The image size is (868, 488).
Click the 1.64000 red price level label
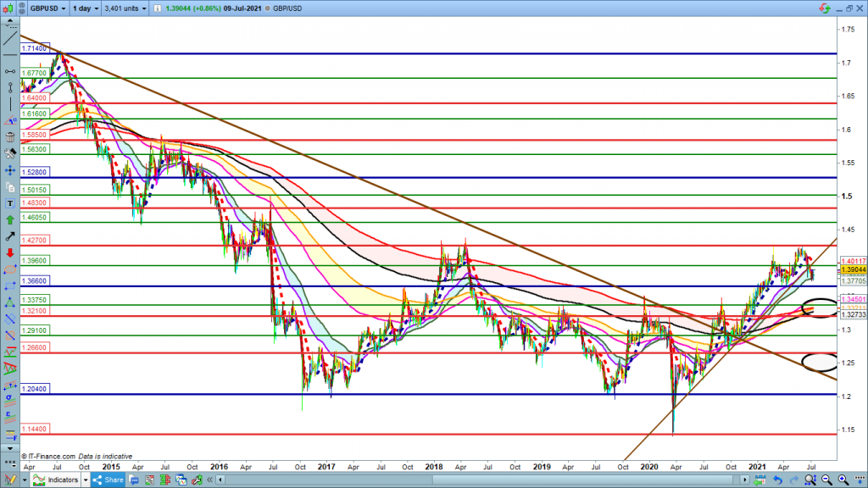[x=35, y=98]
